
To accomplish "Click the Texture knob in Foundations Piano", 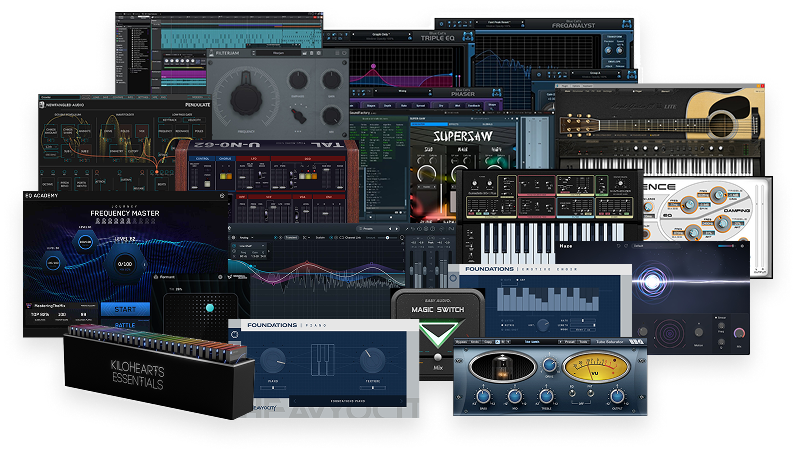I will [372, 361].
